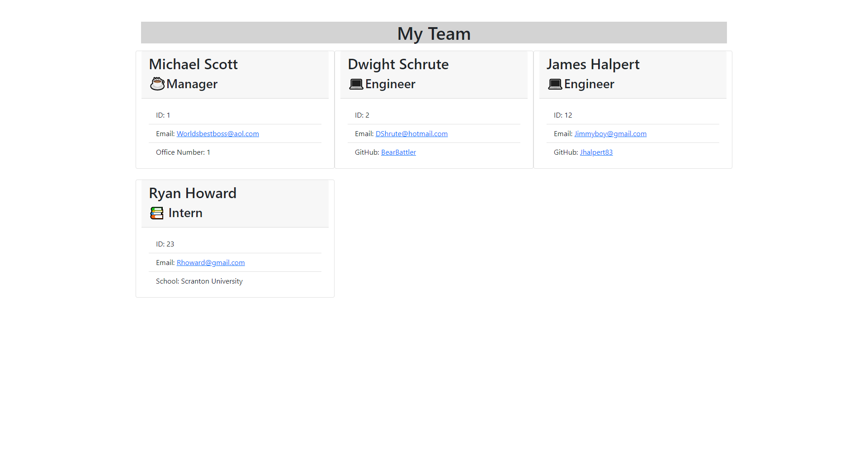
Task: Select Ryan Howard's name heading
Action: point(193,193)
